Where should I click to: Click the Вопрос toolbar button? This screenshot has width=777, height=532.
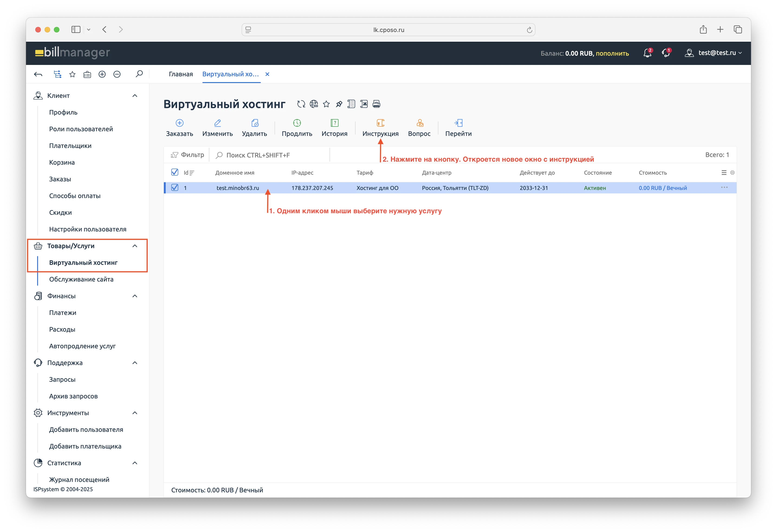pos(419,128)
